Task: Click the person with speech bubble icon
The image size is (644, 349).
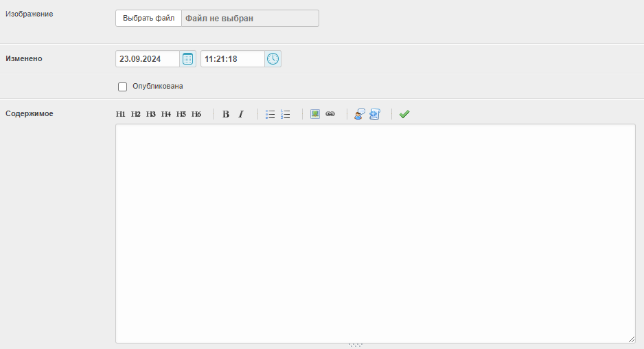Action: point(359,114)
